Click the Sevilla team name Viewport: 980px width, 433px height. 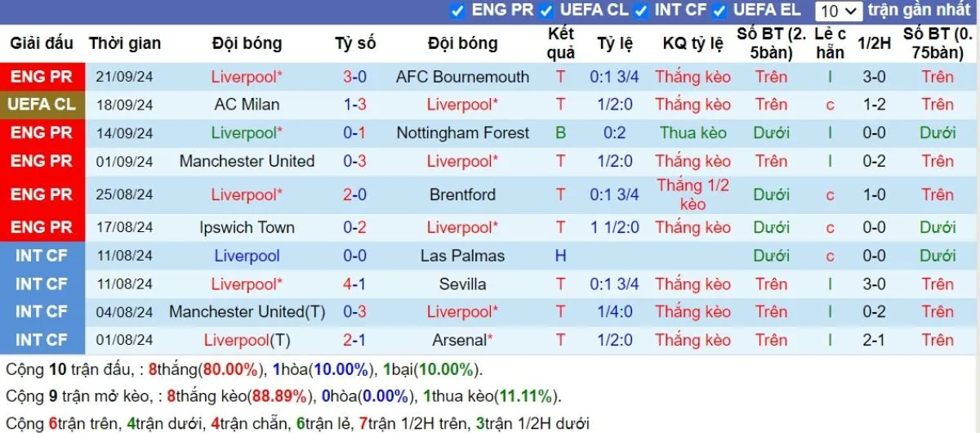click(x=462, y=284)
